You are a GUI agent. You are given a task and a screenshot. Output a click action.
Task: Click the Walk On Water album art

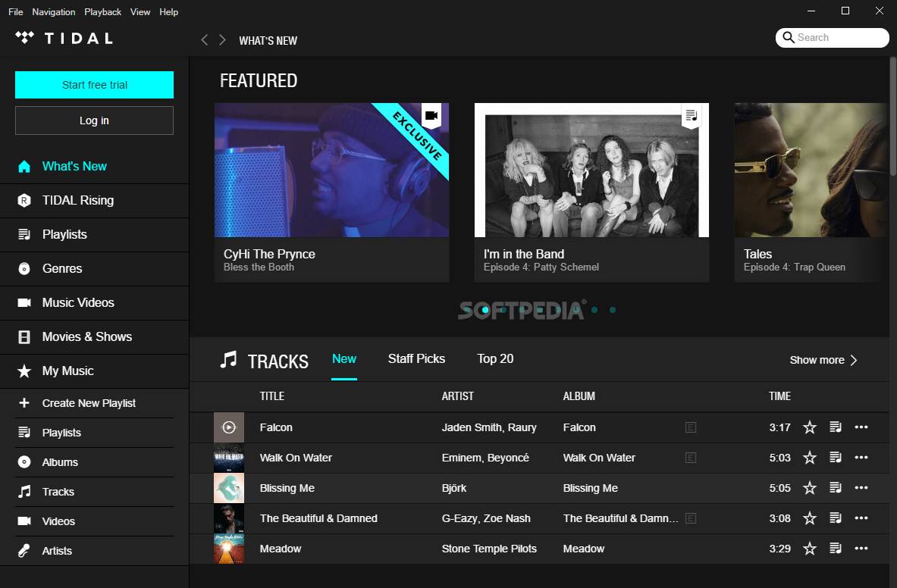tap(229, 458)
